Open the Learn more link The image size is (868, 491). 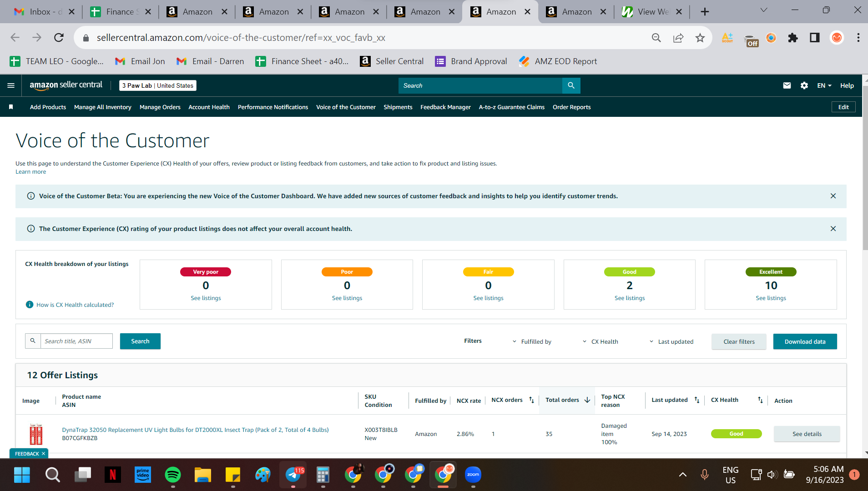pyautogui.click(x=30, y=171)
